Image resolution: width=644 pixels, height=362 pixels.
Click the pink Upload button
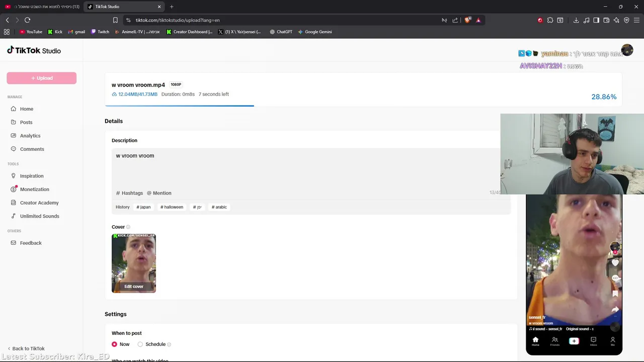point(41,78)
